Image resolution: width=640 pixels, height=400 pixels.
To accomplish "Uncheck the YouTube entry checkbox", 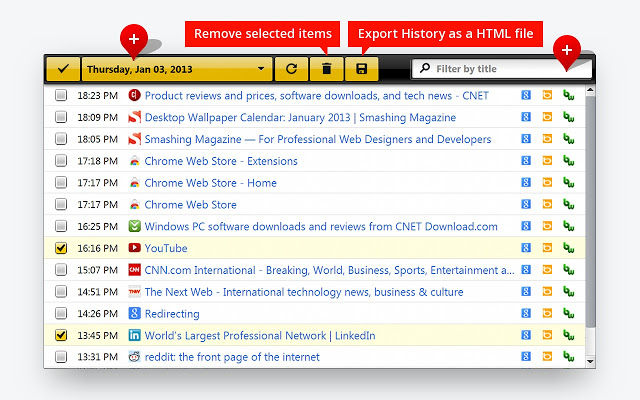I will click(x=61, y=248).
